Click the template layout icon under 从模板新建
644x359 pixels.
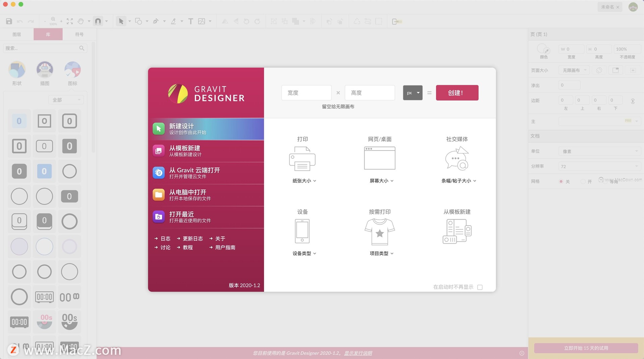457,231
